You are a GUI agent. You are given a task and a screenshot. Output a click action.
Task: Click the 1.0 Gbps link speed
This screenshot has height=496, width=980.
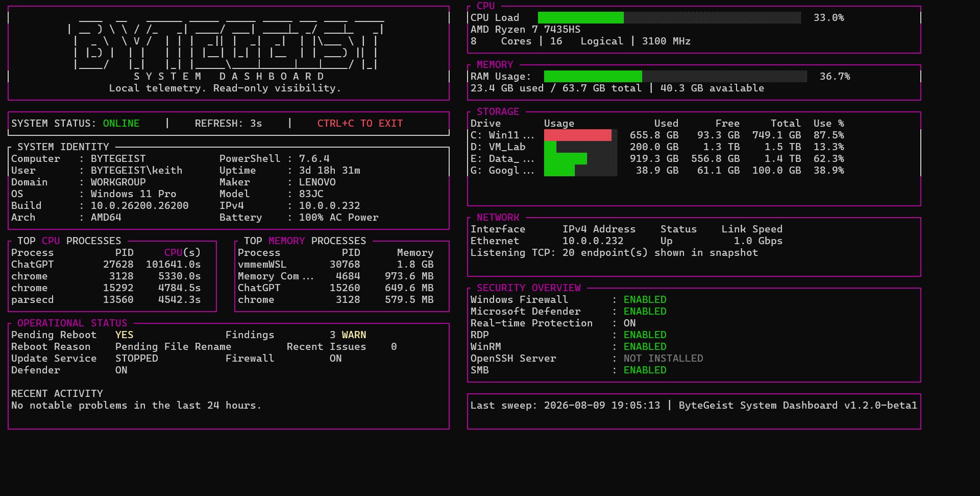(758, 241)
